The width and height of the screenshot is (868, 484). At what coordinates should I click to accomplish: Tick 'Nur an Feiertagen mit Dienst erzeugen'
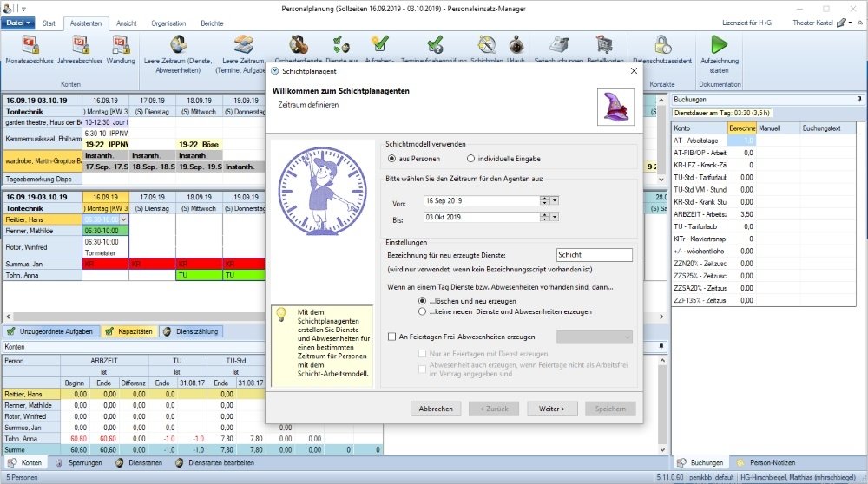click(x=423, y=353)
